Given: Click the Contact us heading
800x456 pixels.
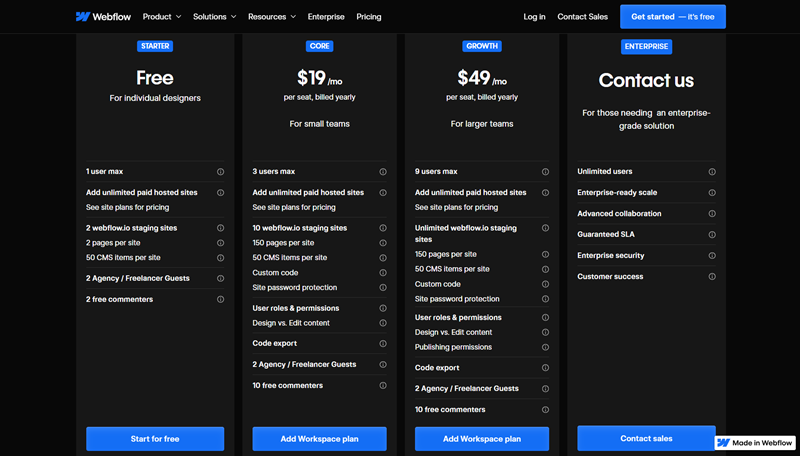Looking at the screenshot, I should [646, 80].
